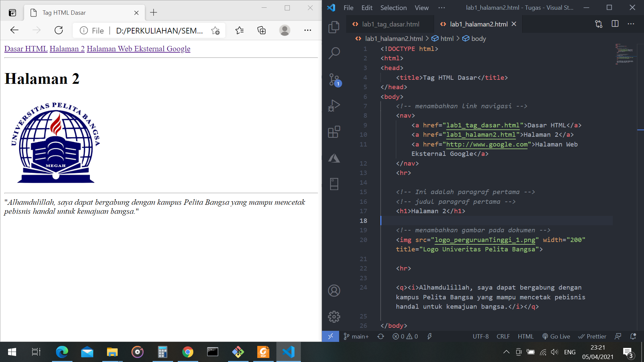Open the html breadcrumb dropdown

point(447,38)
